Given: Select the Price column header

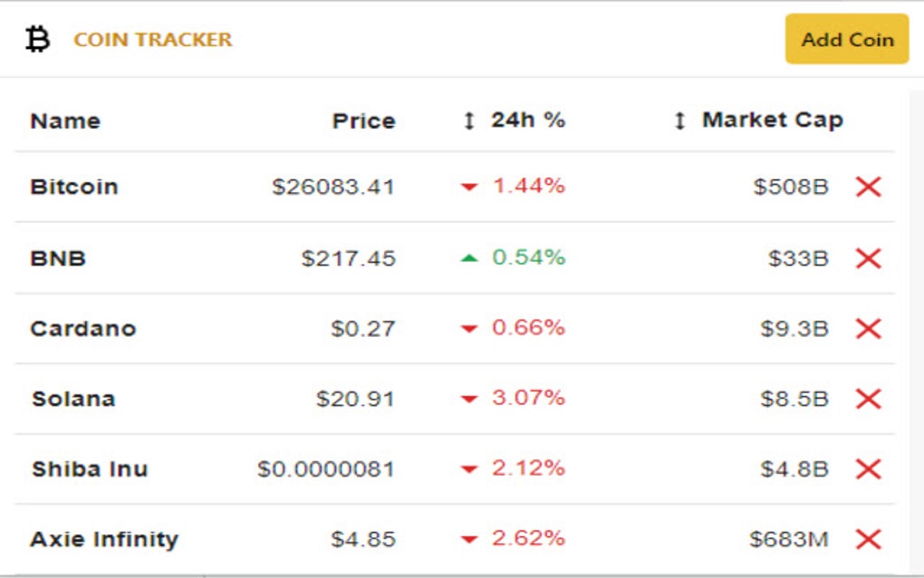Looking at the screenshot, I should pyautogui.click(x=365, y=120).
